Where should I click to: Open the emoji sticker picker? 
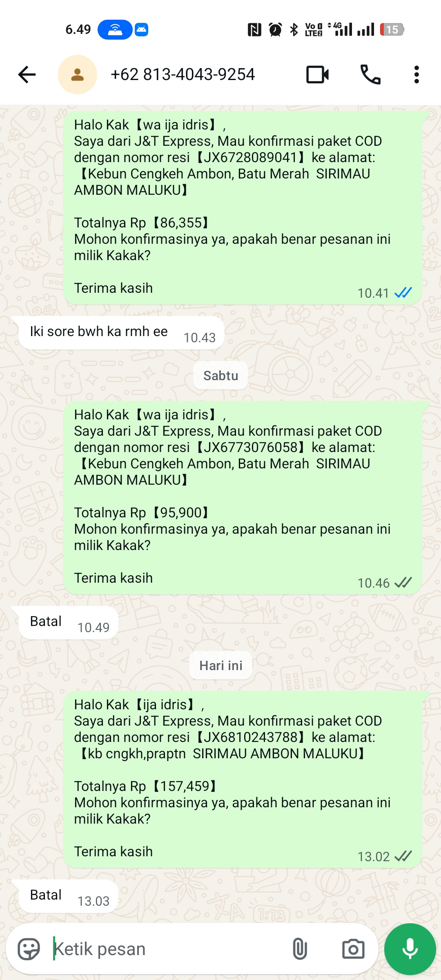tap(29, 949)
